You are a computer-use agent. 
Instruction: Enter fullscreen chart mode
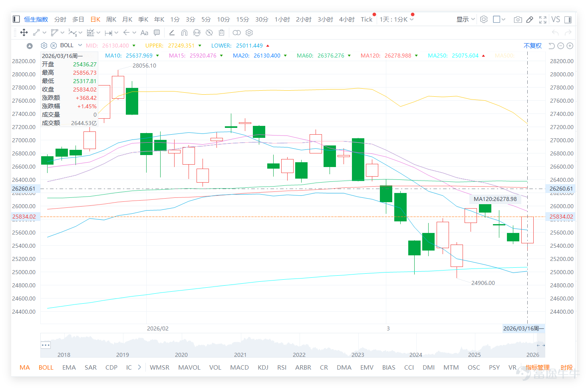tap(542, 20)
